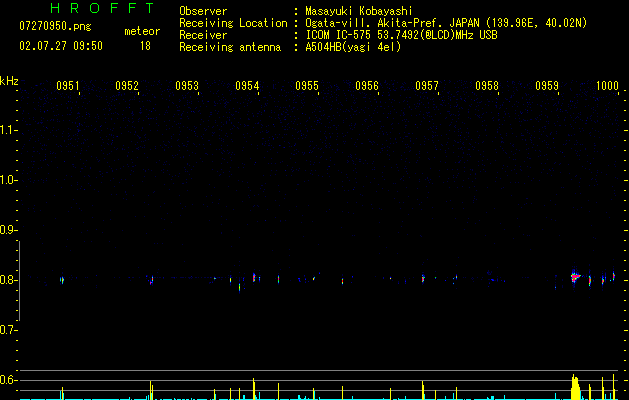Click the 0956 time marker
629x400 pixels.
tap(367, 86)
